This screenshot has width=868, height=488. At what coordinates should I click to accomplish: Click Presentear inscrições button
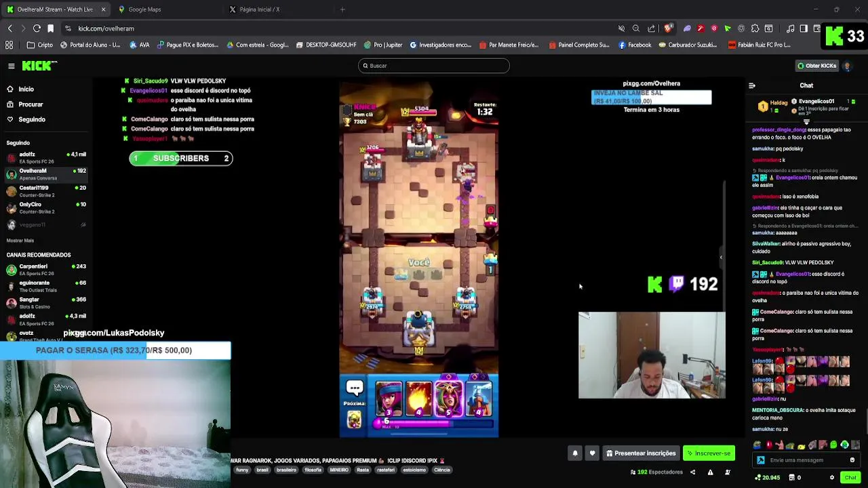pos(641,453)
